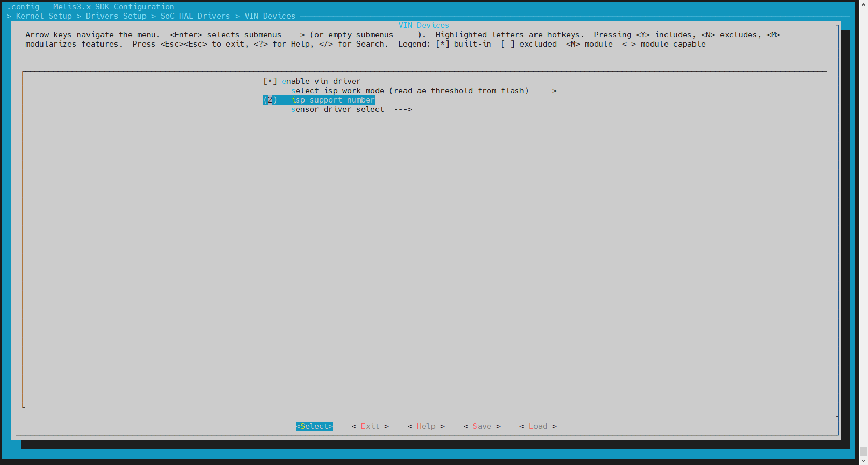868x465 pixels.
Task: Click the isp support number value field
Action: [x=270, y=100]
